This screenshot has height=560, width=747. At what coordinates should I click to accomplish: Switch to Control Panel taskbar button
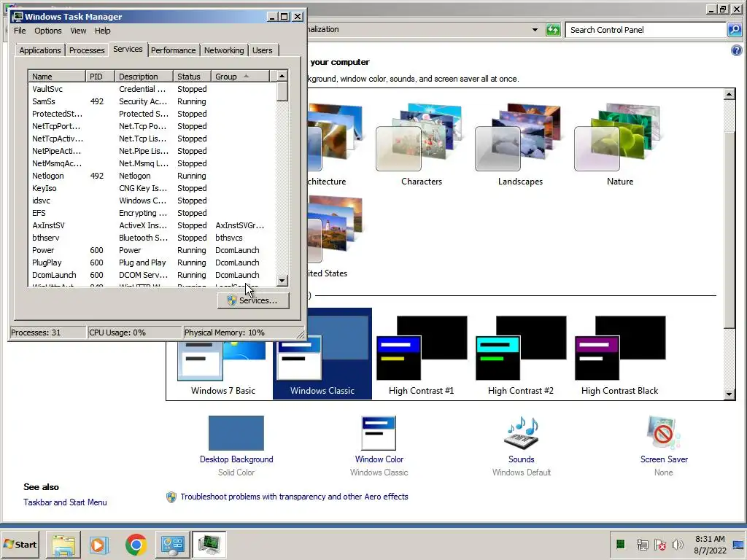pyautogui.click(x=172, y=544)
